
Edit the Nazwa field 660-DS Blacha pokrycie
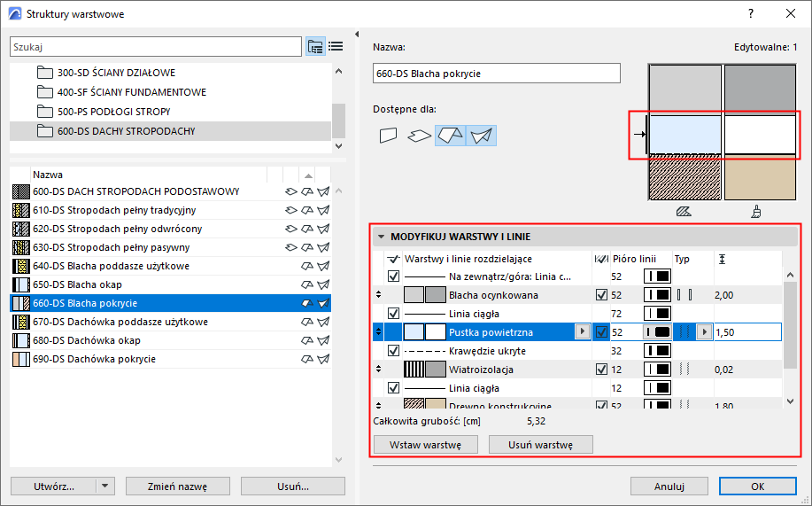click(x=496, y=73)
